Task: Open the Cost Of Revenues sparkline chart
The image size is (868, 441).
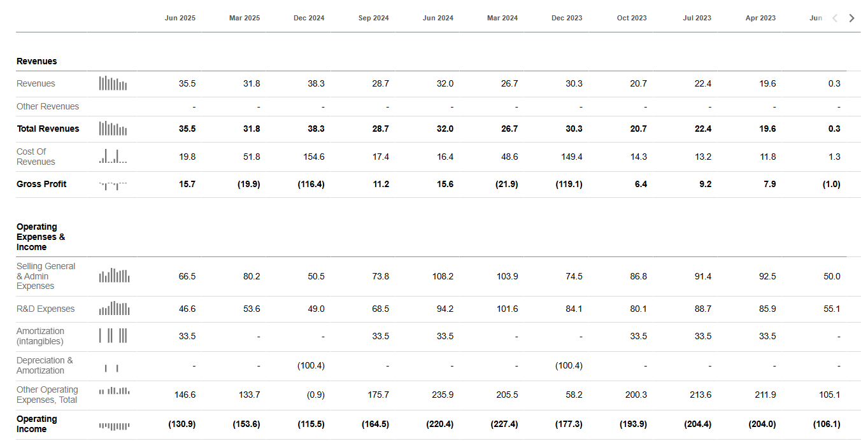Action: click(113, 157)
